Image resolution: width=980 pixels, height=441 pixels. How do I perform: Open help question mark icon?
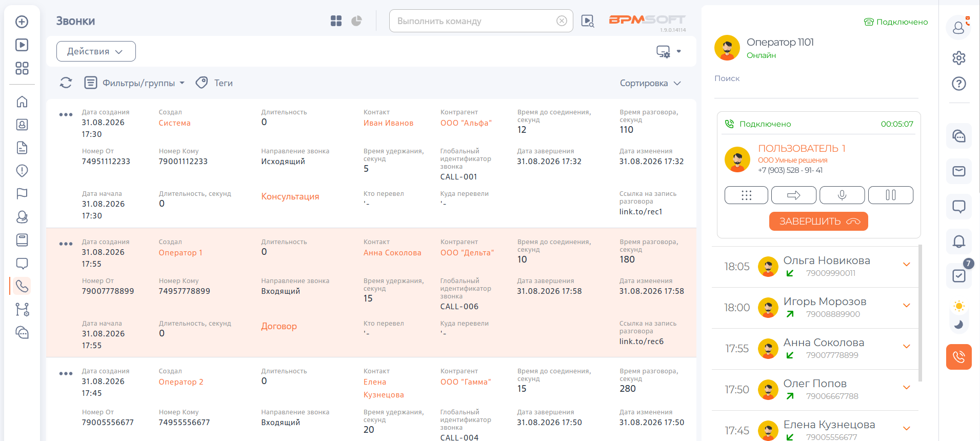(958, 84)
